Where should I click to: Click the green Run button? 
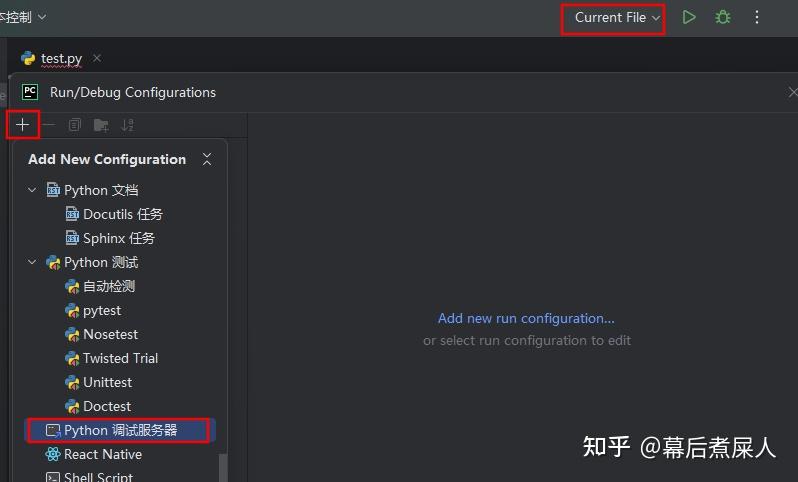pyautogui.click(x=689, y=18)
